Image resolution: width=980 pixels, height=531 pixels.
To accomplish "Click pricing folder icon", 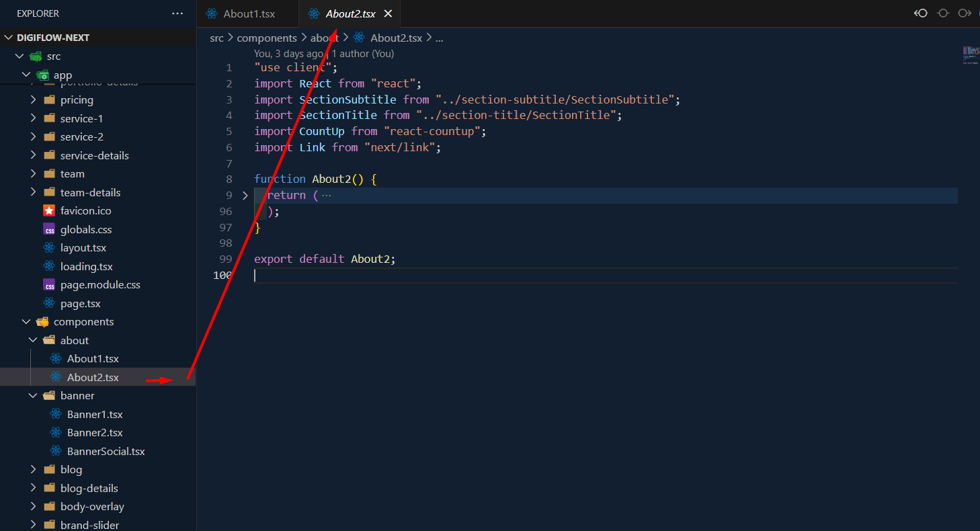I will click(49, 100).
